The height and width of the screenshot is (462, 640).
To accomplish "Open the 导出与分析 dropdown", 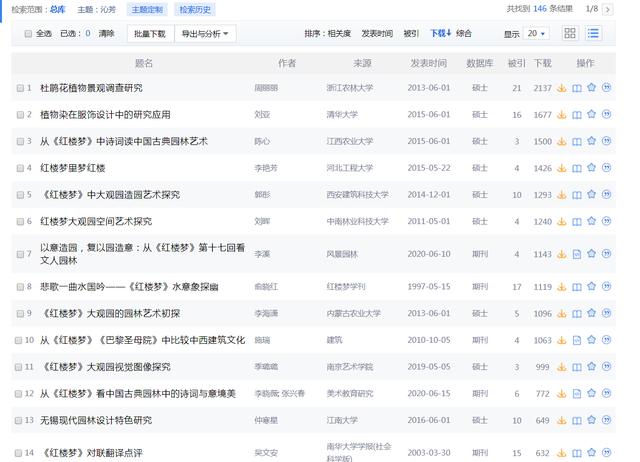I will (x=205, y=33).
